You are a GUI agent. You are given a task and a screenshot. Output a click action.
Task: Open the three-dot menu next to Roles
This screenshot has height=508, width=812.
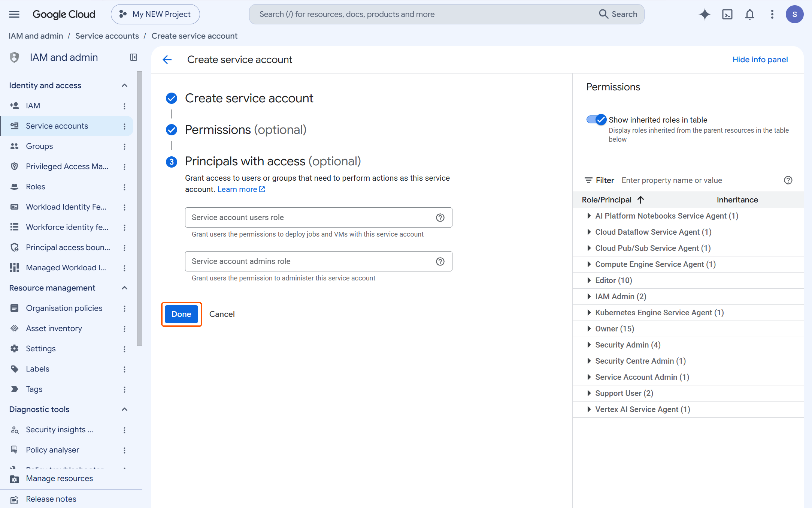124,187
